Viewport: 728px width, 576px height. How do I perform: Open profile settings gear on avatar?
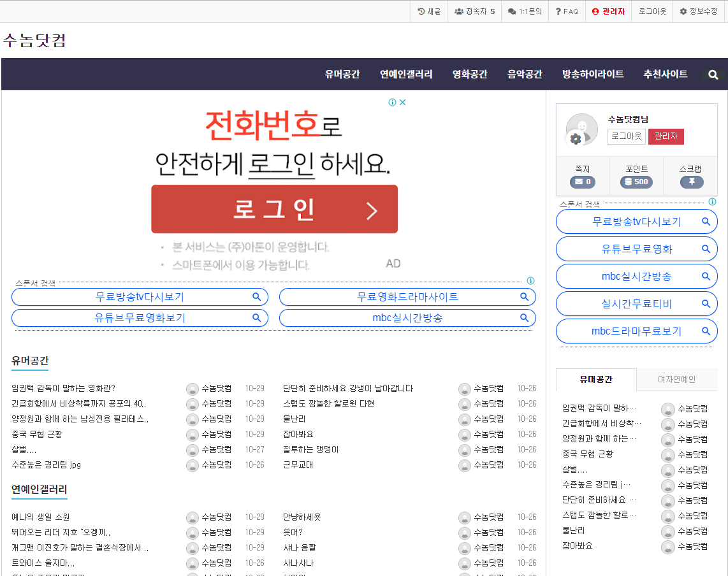coord(576,139)
